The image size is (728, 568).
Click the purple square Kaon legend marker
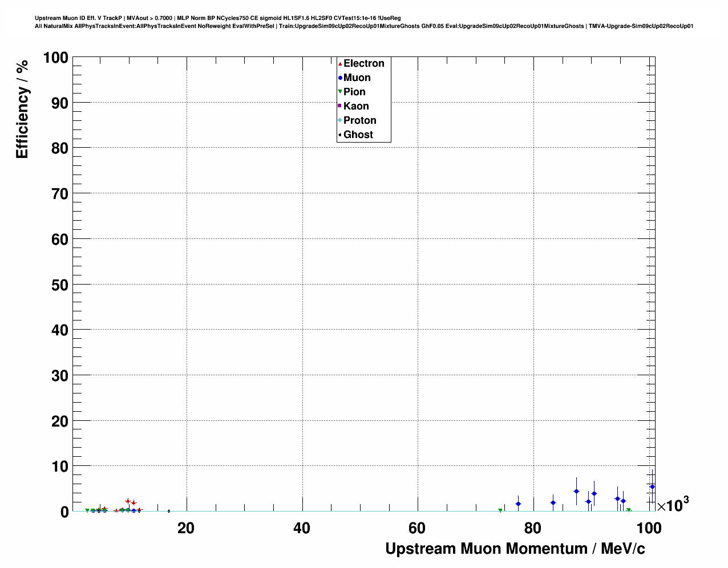coord(340,106)
